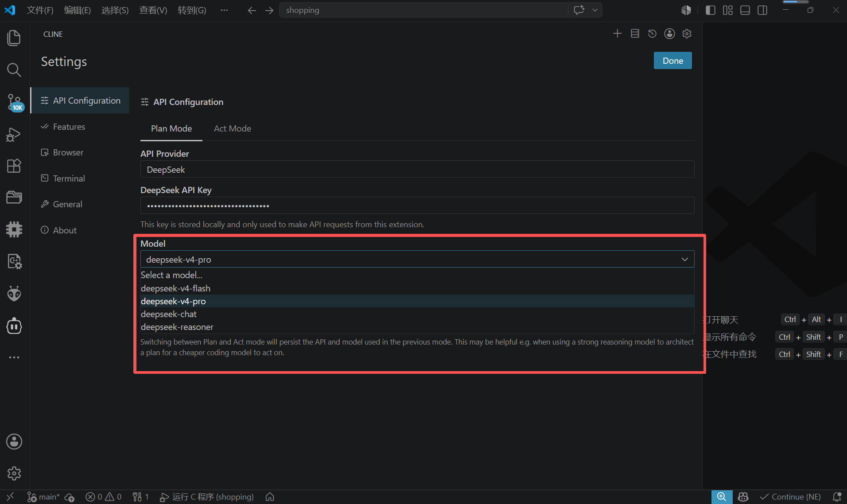Show additional views via the ellipsis icon
This screenshot has width=847, height=504.
(x=14, y=357)
